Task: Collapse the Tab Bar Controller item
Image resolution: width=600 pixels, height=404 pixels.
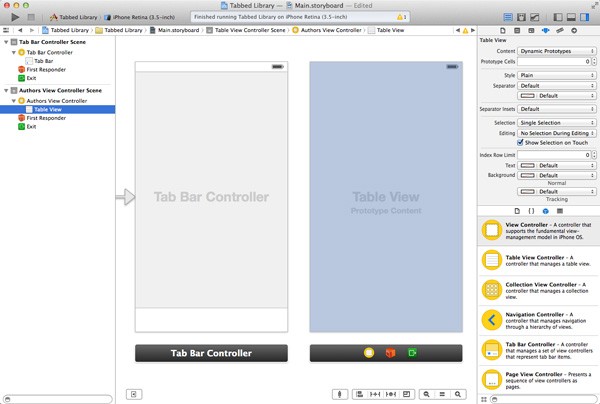Action: pos(14,52)
